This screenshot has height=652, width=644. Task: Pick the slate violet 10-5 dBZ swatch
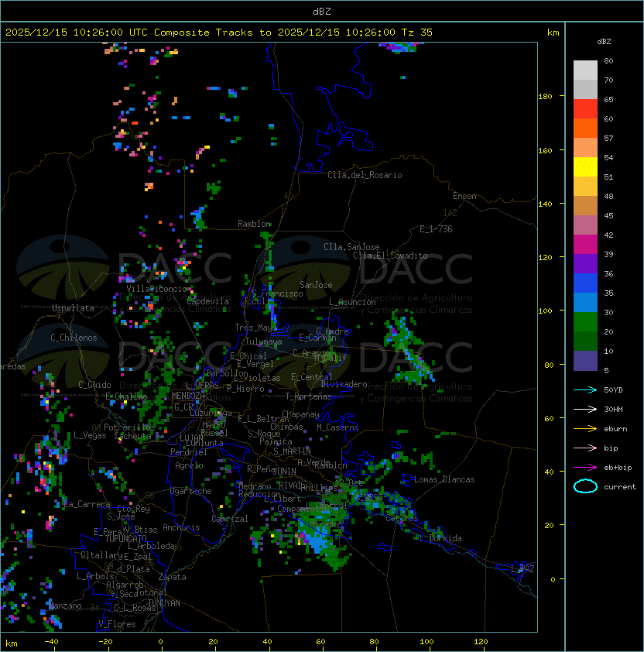click(x=585, y=361)
